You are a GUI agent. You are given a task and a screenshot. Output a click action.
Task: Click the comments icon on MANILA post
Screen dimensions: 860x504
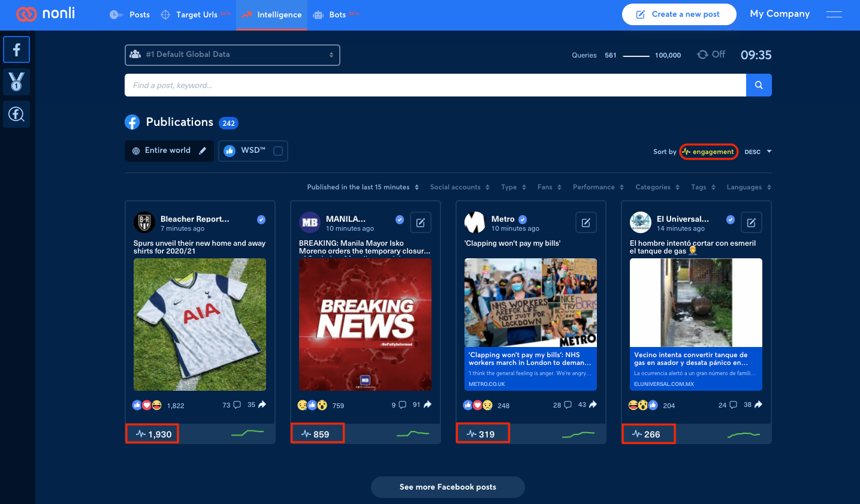pos(402,405)
